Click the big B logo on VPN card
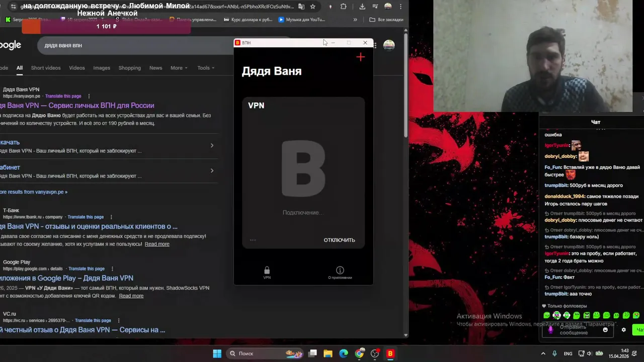Screen dimensions: 644x362 point(303,168)
